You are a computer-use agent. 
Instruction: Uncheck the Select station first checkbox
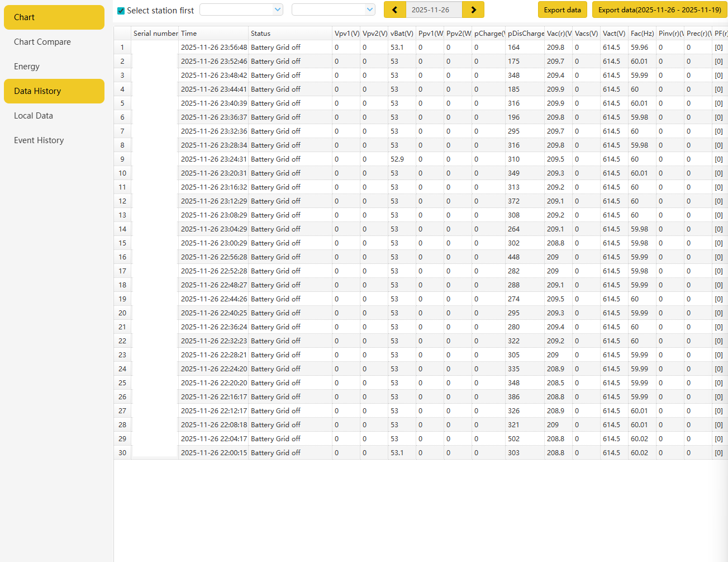click(121, 11)
